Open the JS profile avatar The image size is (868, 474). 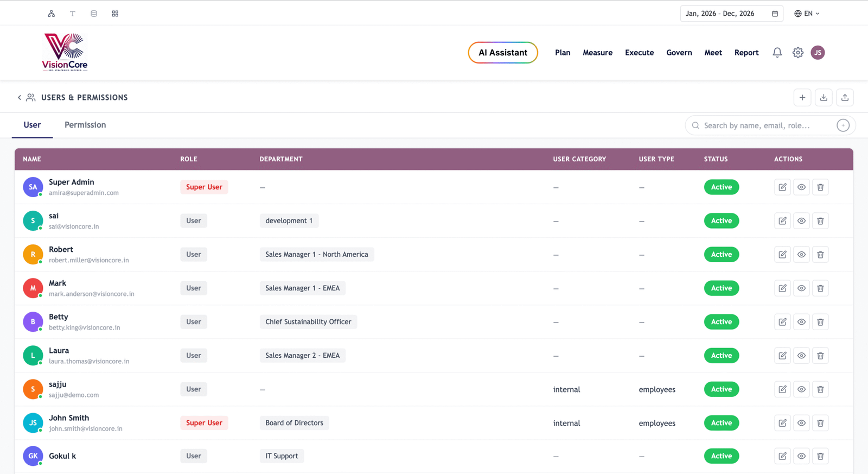(x=818, y=53)
